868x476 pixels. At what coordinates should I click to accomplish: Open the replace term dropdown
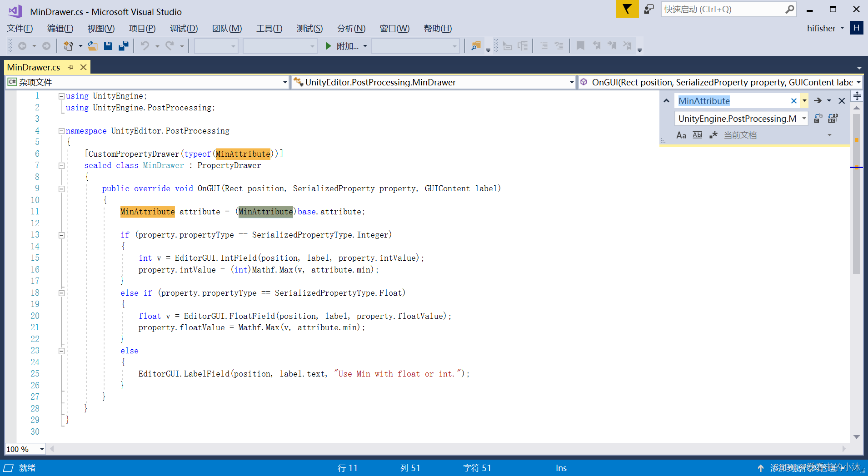(804, 119)
